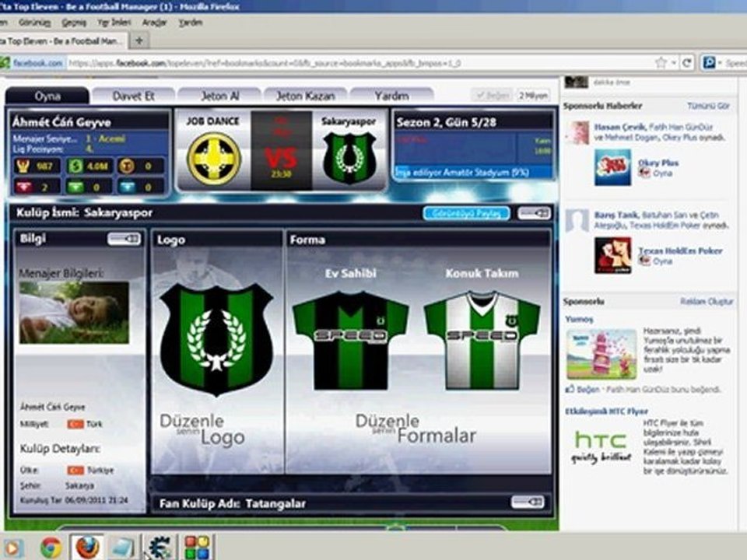Click the red VS match time panel
Viewport: 747px width, 560px height.
pyautogui.click(x=281, y=150)
